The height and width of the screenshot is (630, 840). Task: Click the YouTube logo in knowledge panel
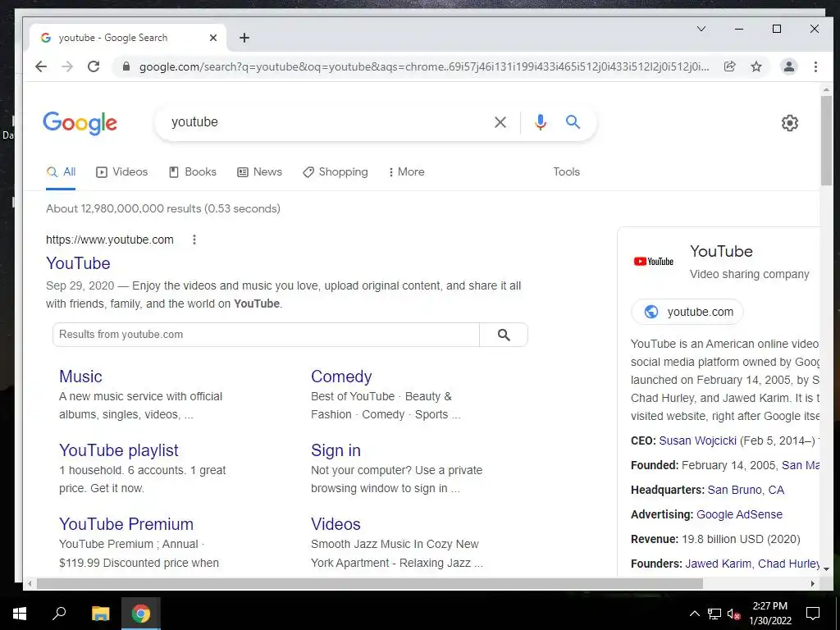[x=654, y=262]
